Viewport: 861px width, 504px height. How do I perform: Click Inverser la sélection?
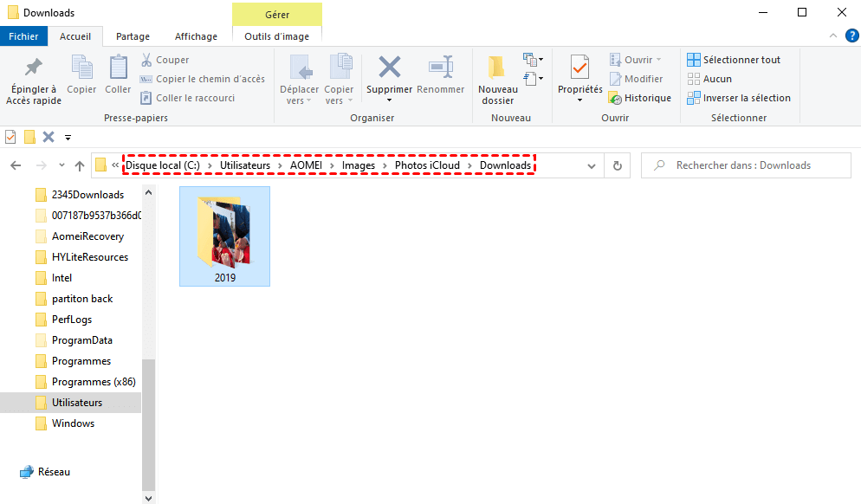point(741,97)
